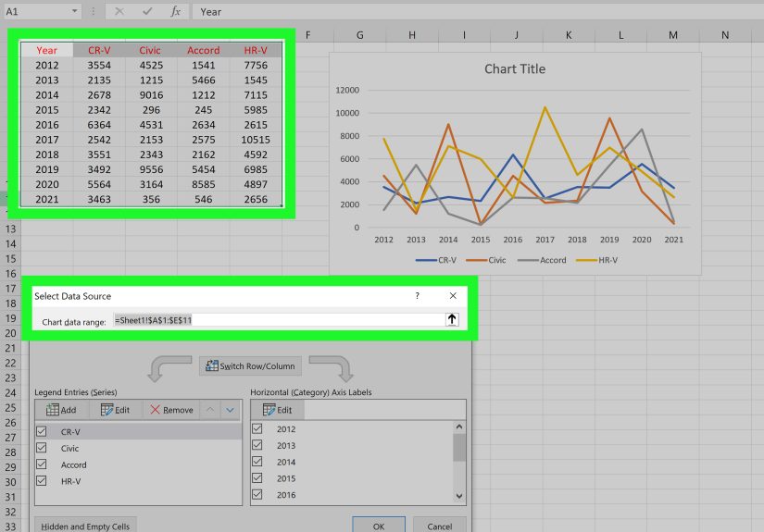Select column G header

tap(359, 35)
